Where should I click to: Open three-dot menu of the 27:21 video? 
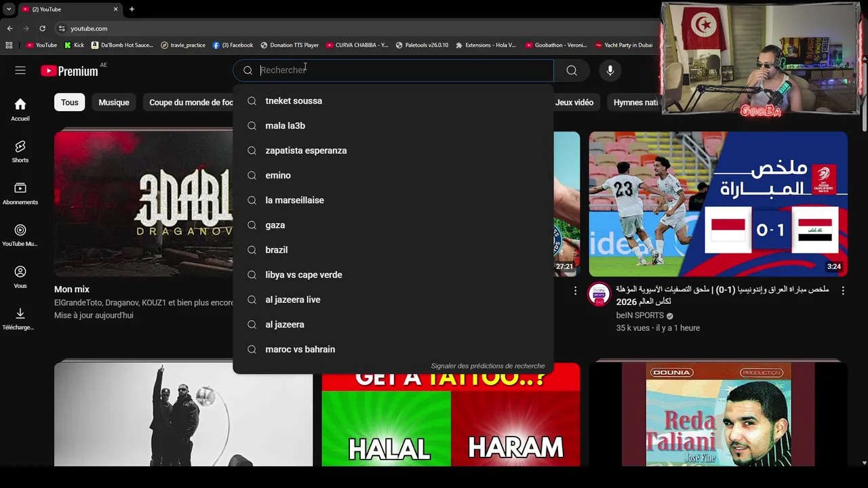(575, 290)
